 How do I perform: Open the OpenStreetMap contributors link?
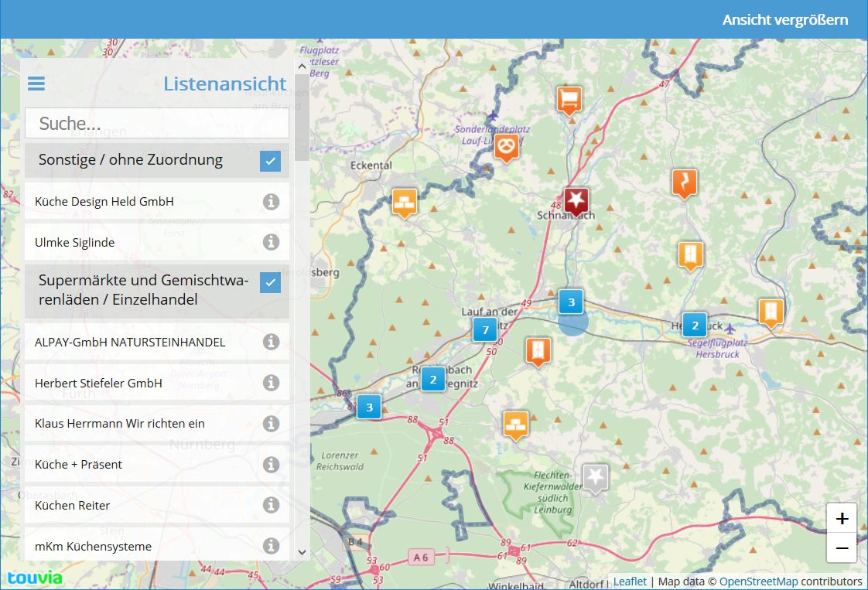click(758, 581)
